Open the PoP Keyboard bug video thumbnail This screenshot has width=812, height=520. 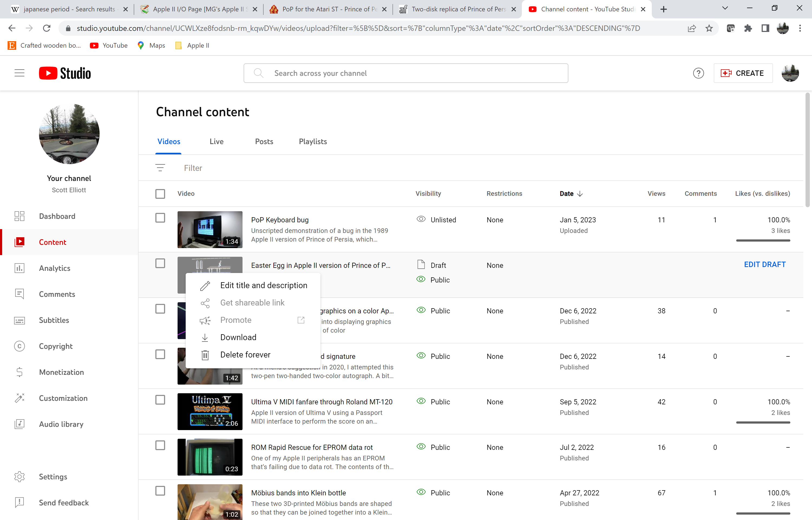(x=210, y=230)
